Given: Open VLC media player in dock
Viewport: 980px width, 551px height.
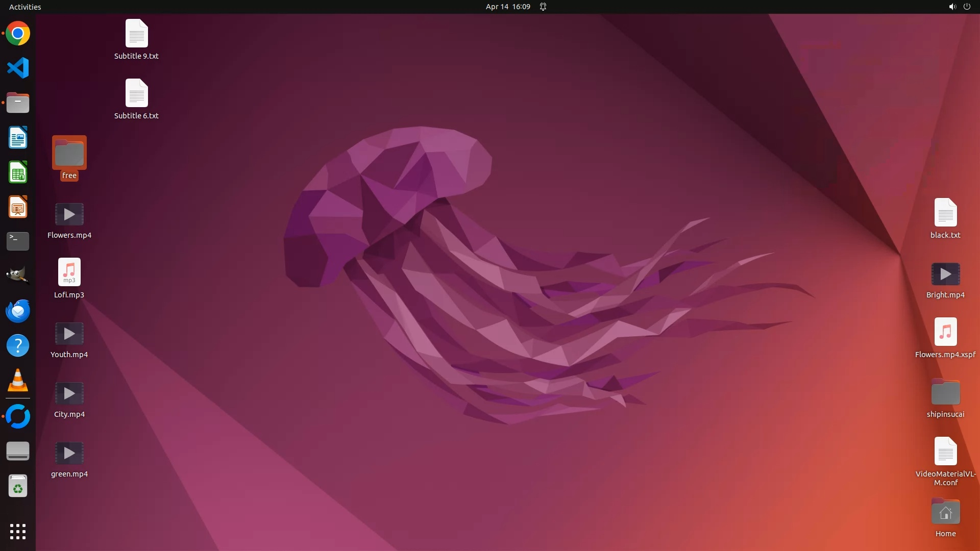Looking at the screenshot, I should (18, 381).
